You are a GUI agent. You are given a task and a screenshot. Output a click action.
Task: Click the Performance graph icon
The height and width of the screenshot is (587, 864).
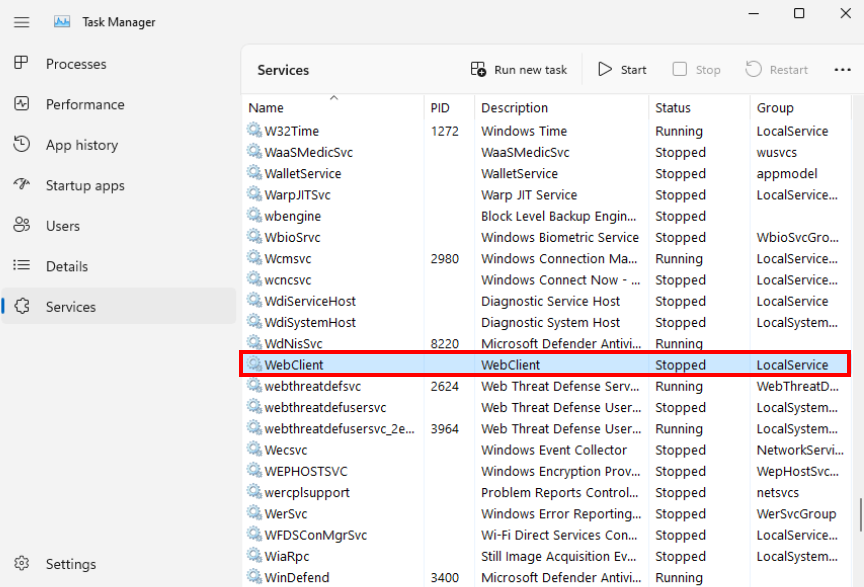(x=22, y=104)
